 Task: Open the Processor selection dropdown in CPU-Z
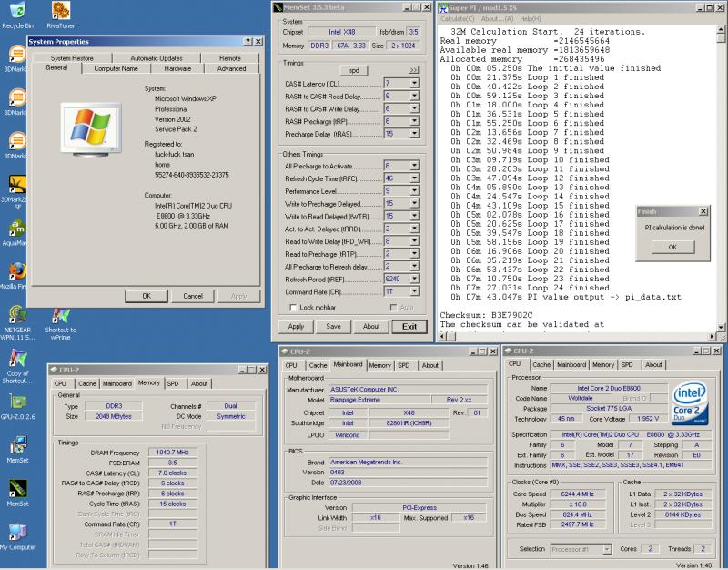coord(607,549)
